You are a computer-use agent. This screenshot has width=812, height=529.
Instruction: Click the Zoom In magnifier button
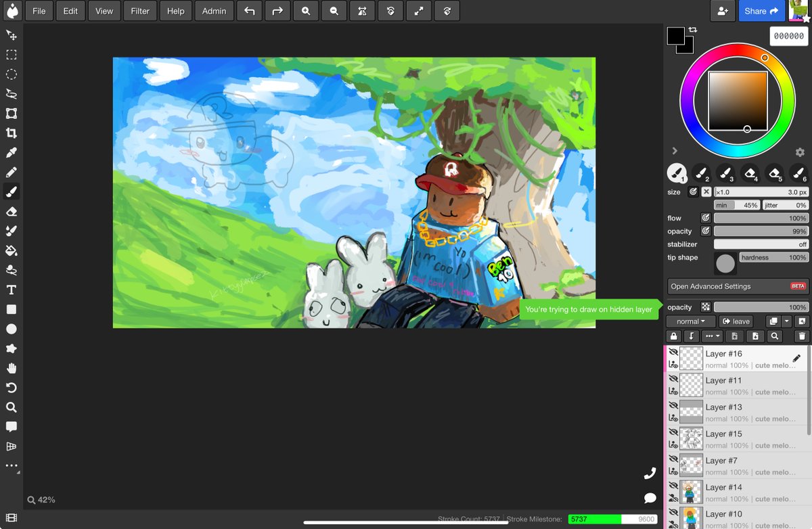[306, 11]
